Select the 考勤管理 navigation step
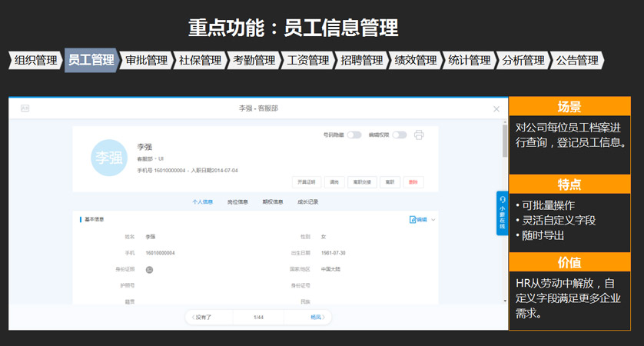The height and width of the screenshot is (346, 644). coord(253,60)
